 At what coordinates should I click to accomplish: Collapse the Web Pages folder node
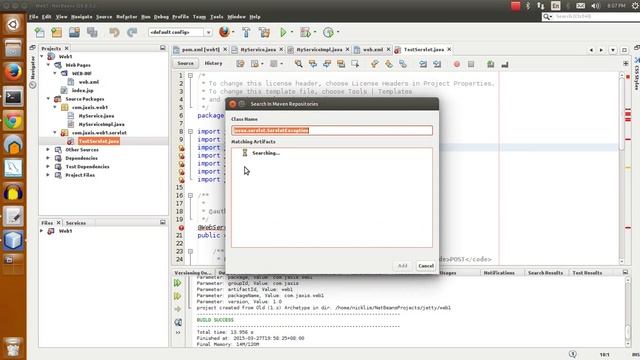tap(49, 65)
